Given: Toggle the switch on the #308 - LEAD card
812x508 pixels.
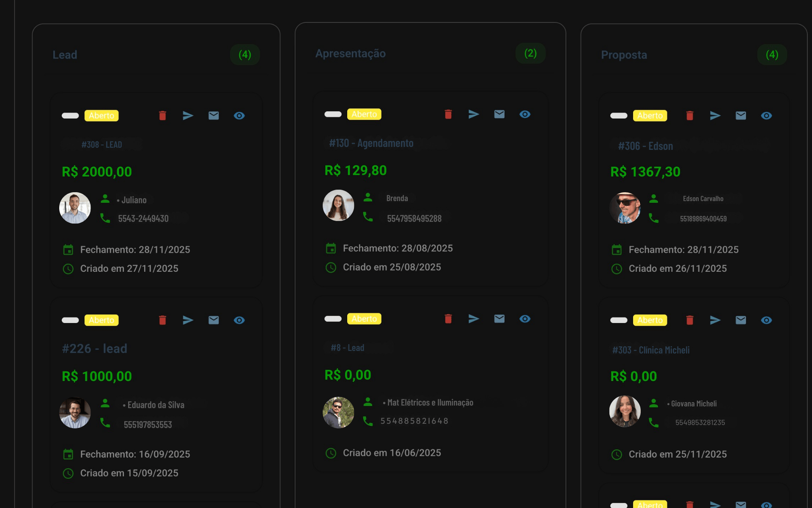Looking at the screenshot, I should (x=70, y=115).
